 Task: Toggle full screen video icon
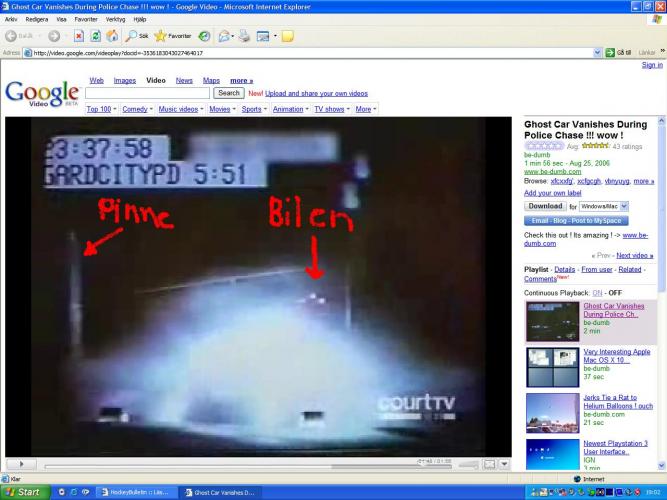click(x=490, y=464)
